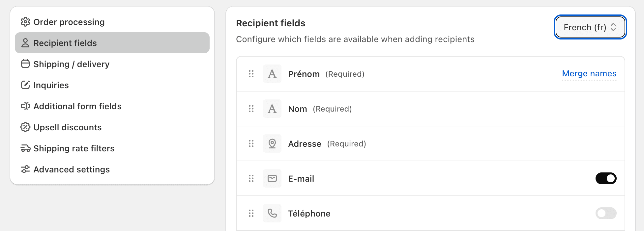Screen dimensions: 644x231
Task: Click the Téléphone handset icon
Action: tap(272, 214)
